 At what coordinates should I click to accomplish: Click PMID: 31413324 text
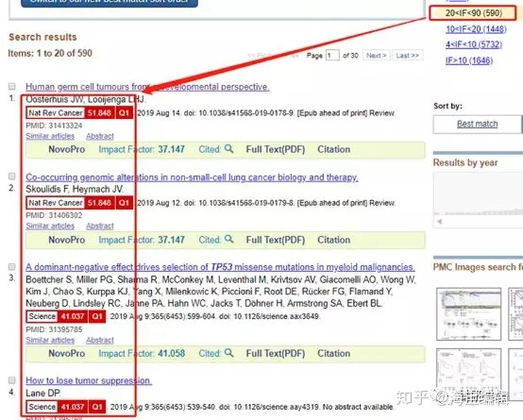(x=54, y=126)
